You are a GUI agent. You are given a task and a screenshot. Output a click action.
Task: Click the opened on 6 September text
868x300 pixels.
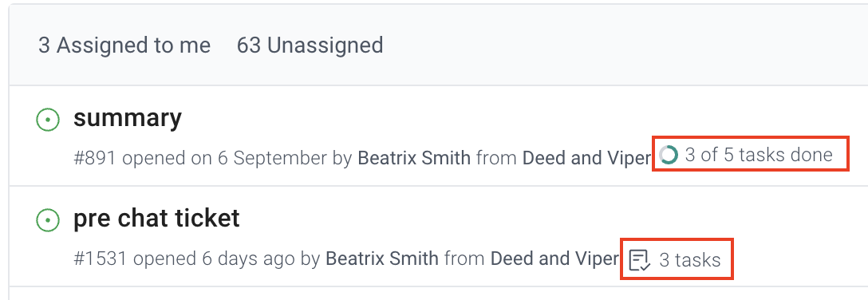coord(225,158)
